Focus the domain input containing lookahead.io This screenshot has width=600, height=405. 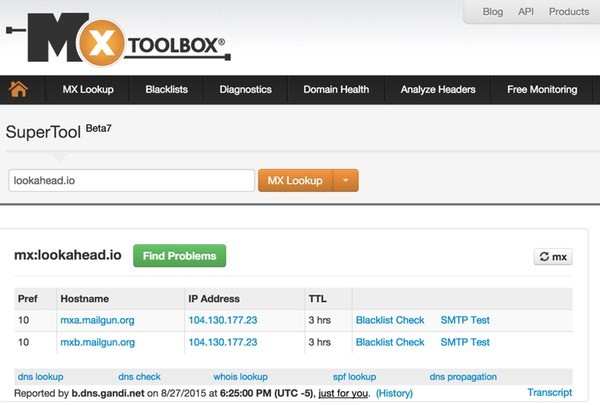(131, 180)
